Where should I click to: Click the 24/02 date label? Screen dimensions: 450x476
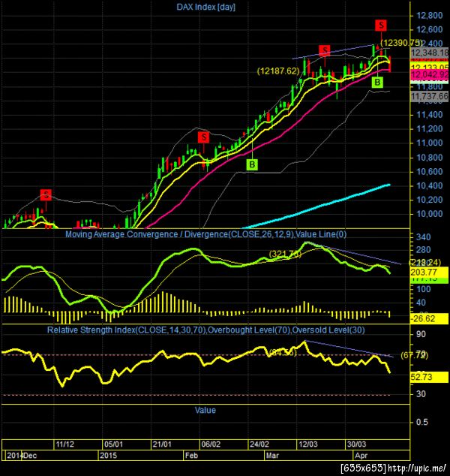259,444
